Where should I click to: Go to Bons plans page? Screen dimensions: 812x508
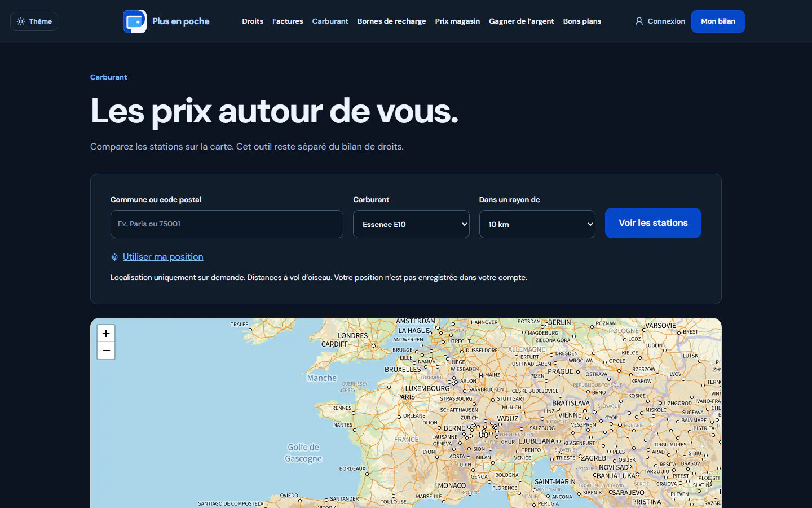(x=582, y=21)
